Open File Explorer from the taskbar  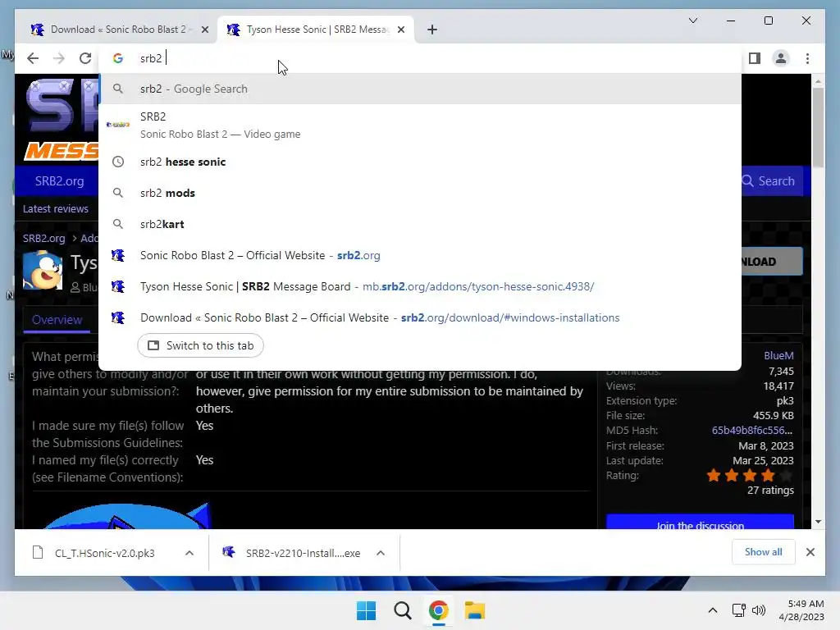pos(475,610)
